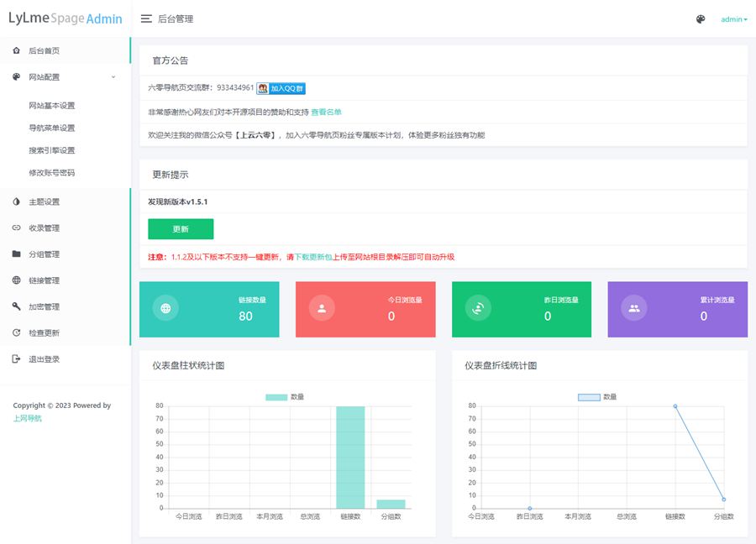The height and width of the screenshot is (544, 756).
Task: Toggle the 数量 legend in bar chart
Action: 285,396
